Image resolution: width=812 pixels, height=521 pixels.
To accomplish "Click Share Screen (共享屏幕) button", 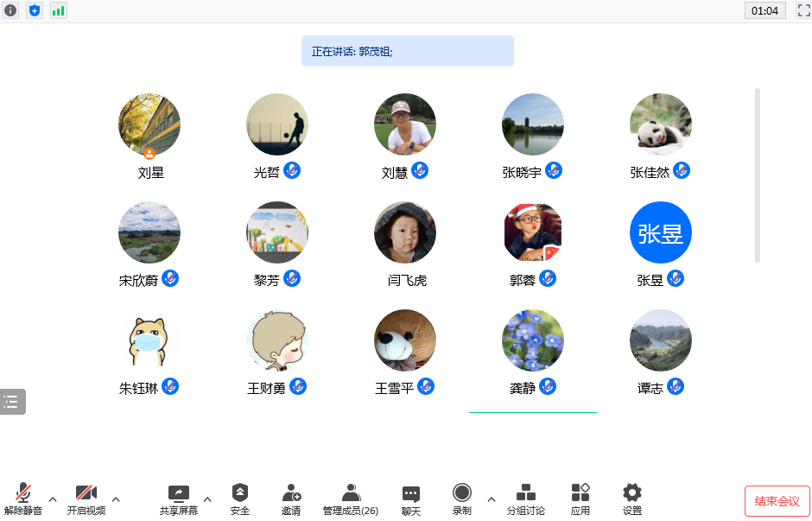I will (x=179, y=499).
